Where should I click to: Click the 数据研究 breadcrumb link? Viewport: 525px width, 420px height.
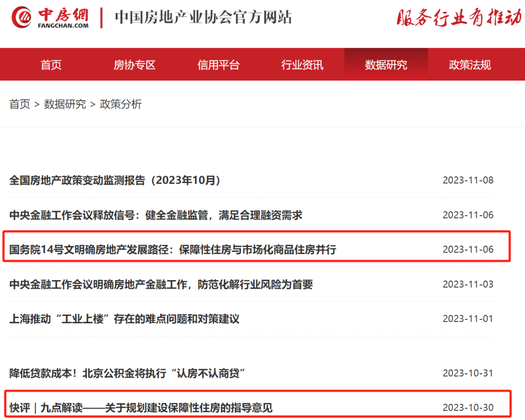tap(65, 104)
